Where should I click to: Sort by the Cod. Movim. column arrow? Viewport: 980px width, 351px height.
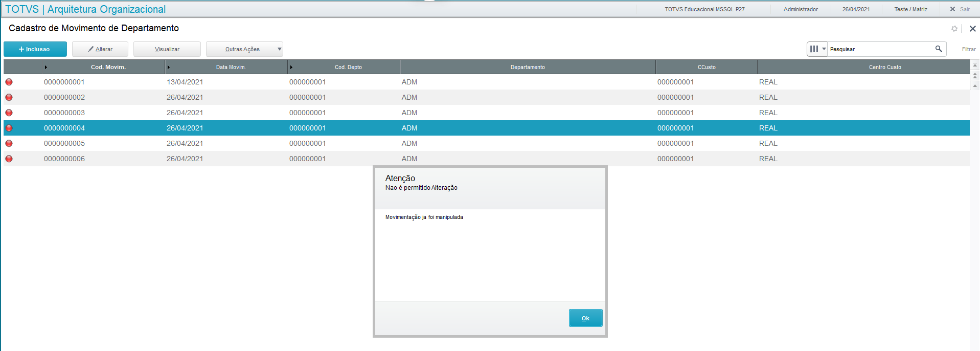coord(45,67)
